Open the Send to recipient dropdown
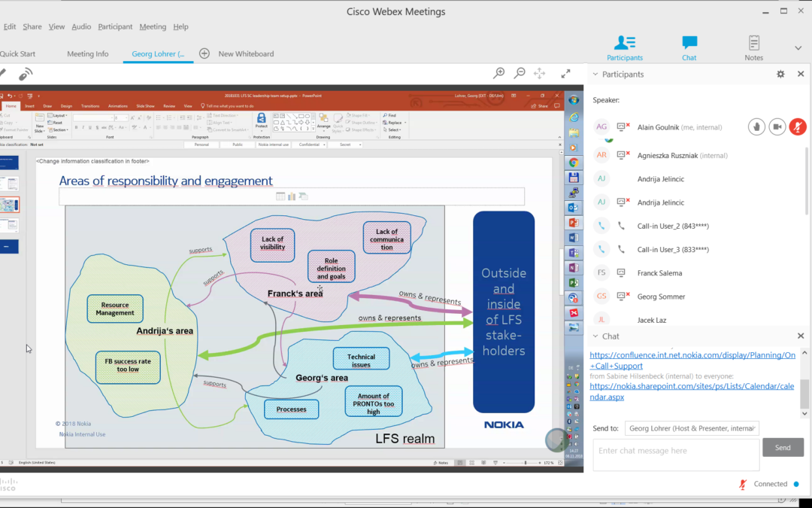Viewport: 812px width, 508px height. click(692, 428)
